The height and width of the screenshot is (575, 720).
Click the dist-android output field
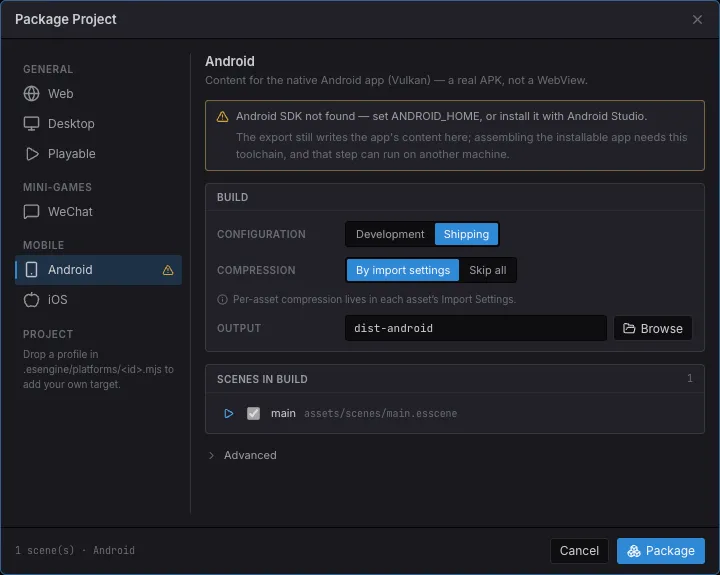476,328
